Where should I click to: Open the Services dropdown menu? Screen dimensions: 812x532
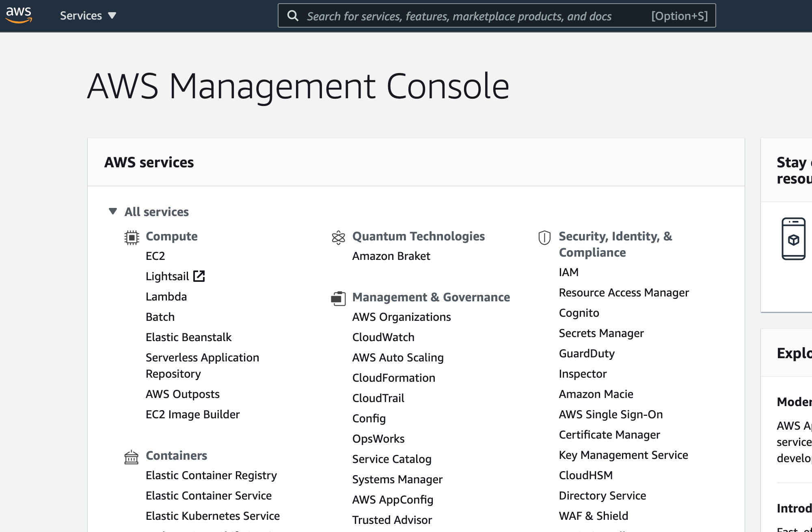coord(81,15)
